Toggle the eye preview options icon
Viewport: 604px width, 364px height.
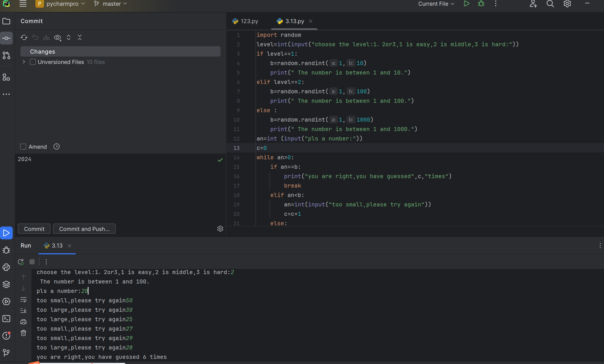tap(57, 38)
